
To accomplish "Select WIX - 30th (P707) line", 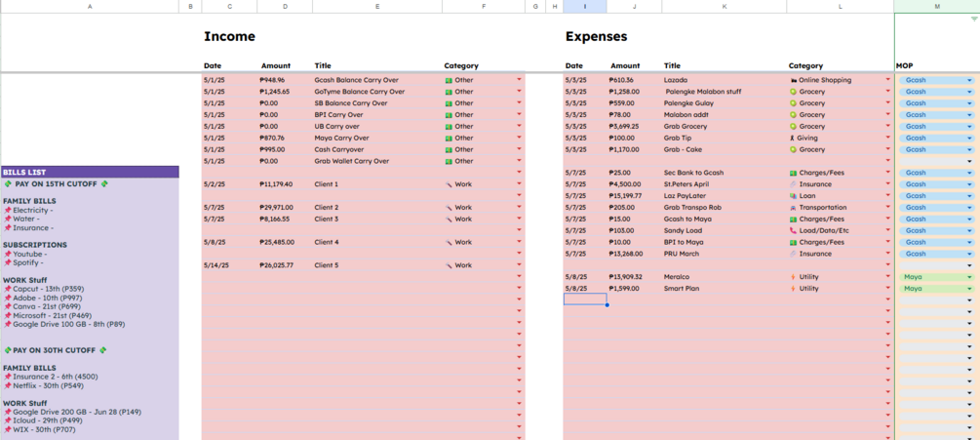I will coord(39,429).
